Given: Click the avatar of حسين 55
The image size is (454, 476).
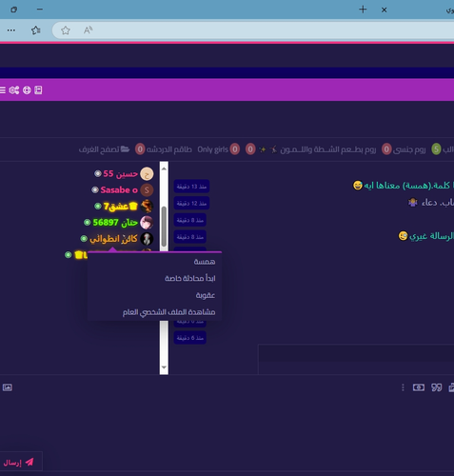Looking at the screenshot, I should coord(147,174).
